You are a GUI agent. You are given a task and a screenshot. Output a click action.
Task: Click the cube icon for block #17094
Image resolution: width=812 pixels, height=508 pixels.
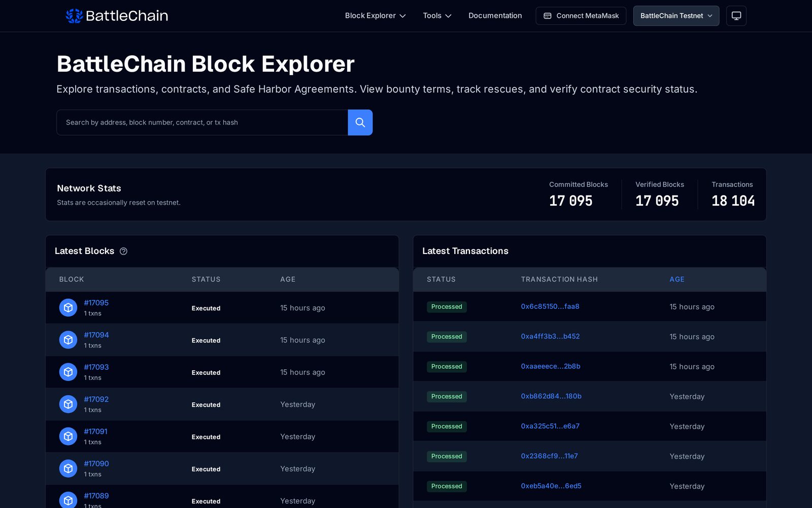[68, 340]
